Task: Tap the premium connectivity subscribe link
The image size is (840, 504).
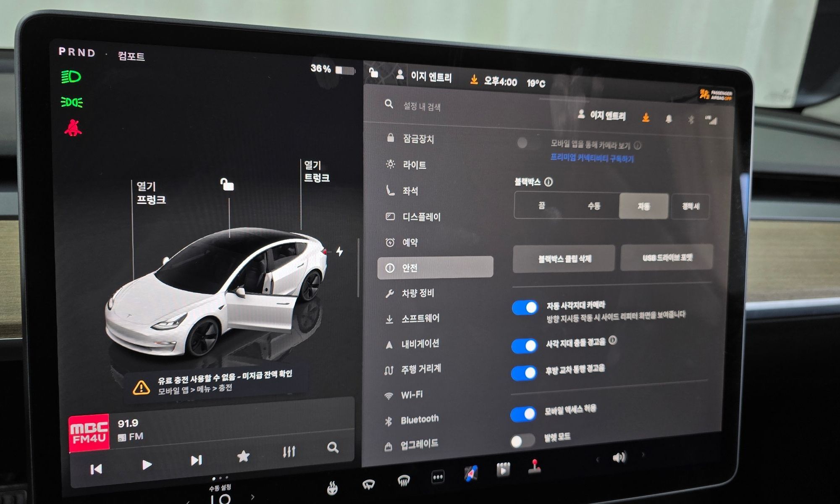Action: click(592, 158)
